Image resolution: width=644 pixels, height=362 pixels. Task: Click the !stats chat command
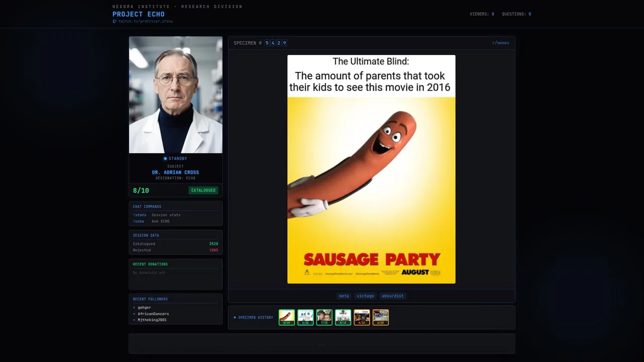coord(139,215)
